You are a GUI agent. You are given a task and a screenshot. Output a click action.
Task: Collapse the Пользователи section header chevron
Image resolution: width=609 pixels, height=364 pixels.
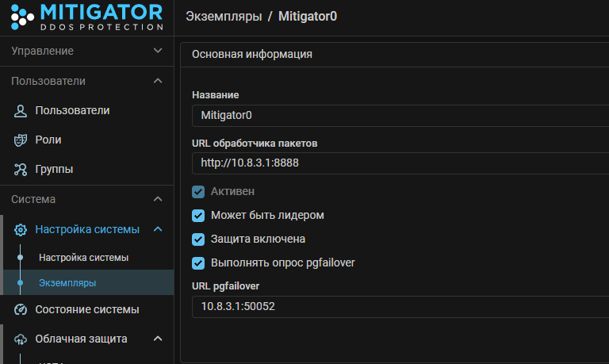tap(157, 81)
